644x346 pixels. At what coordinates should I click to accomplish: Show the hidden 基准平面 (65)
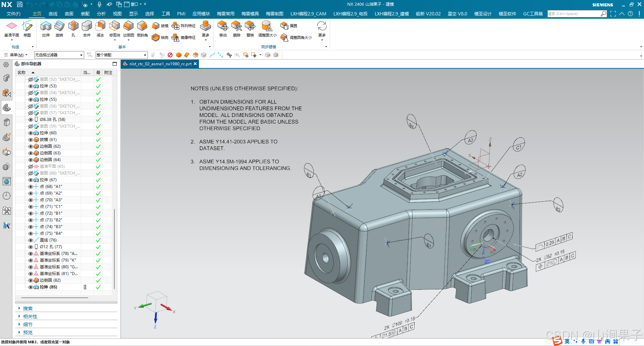(x=31, y=166)
